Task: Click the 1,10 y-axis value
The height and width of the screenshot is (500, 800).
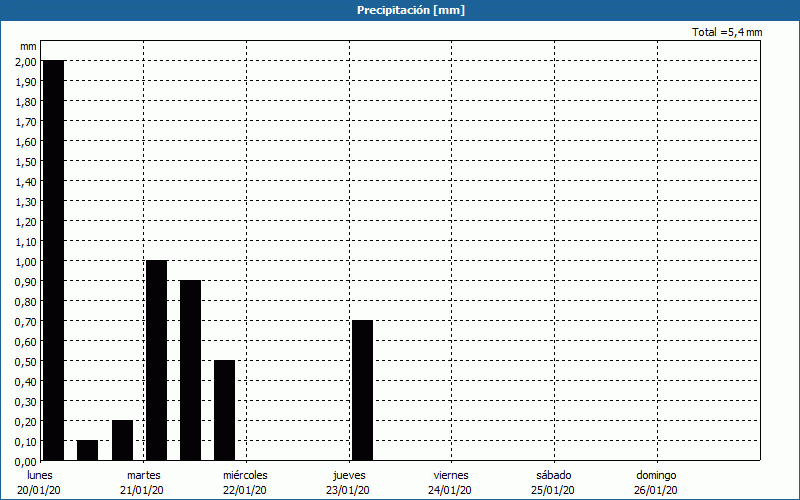Action: point(26,241)
